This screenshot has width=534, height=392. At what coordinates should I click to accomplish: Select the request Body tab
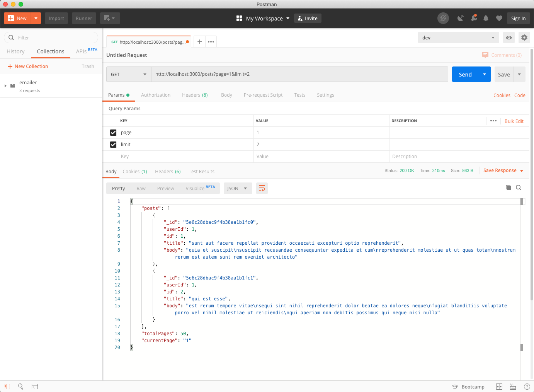click(226, 95)
